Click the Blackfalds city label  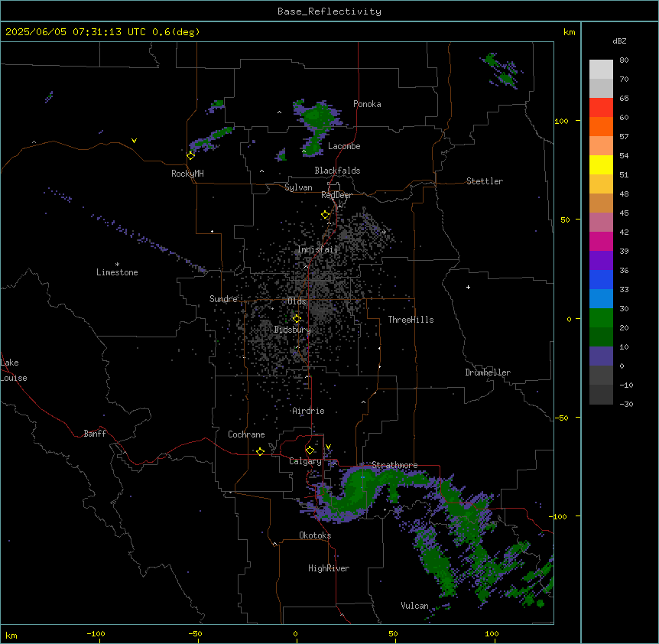[x=337, y=171]
